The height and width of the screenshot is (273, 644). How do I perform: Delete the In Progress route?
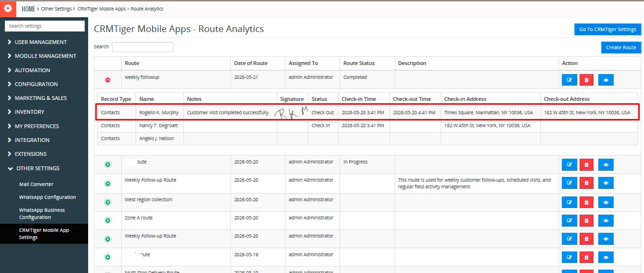[587, 165]
